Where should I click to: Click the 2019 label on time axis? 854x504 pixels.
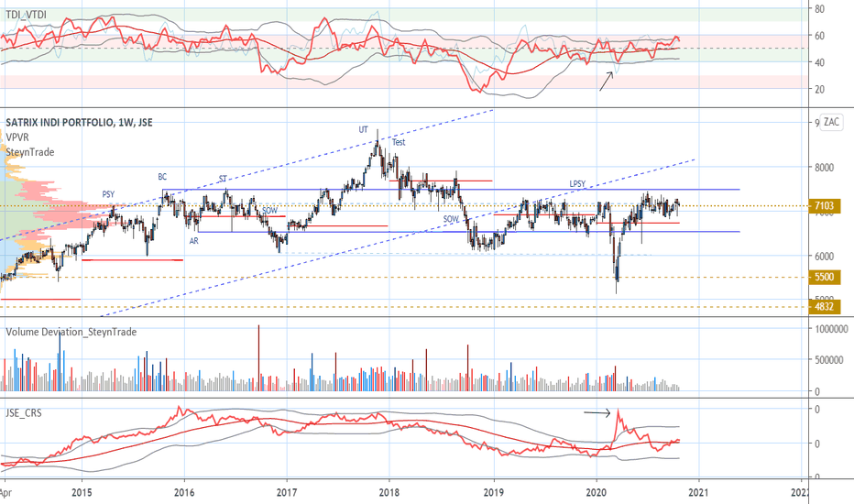coord(494,493)
